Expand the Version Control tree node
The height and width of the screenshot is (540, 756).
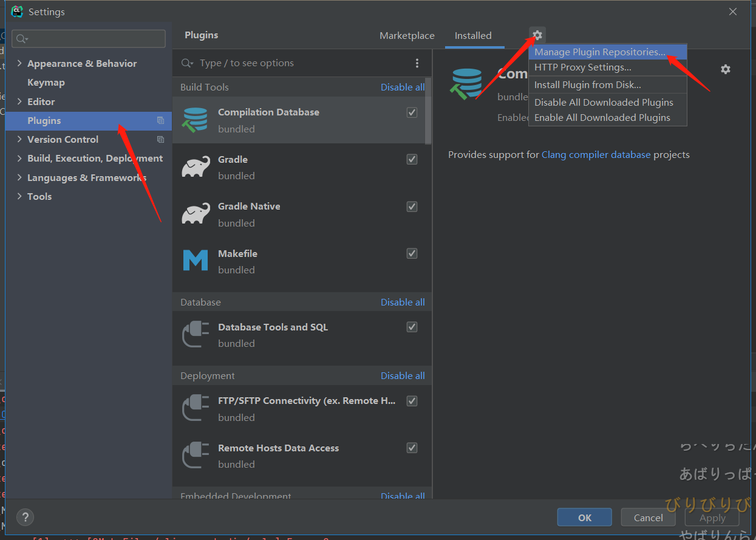(19, 140)
